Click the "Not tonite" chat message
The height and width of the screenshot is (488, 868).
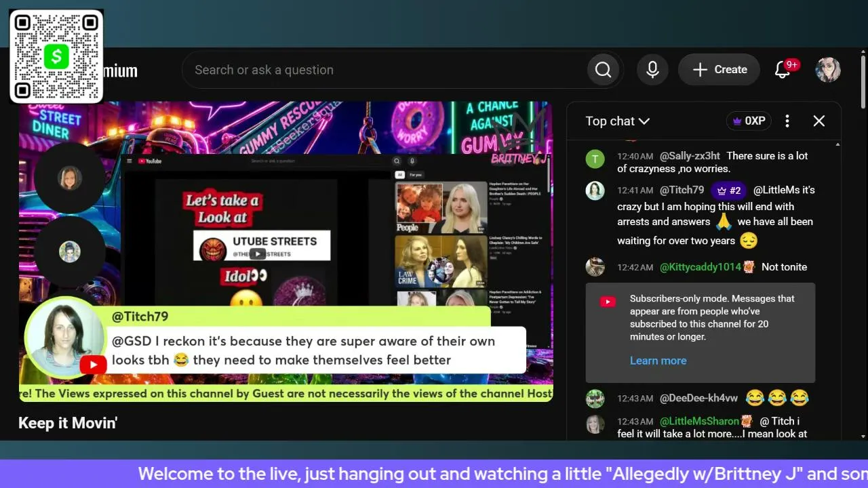tap(784, 267)
